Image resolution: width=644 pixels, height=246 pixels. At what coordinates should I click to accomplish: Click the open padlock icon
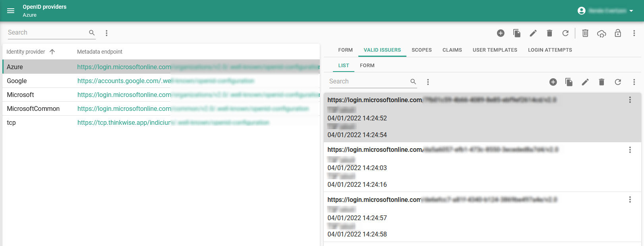click(618, 33)
